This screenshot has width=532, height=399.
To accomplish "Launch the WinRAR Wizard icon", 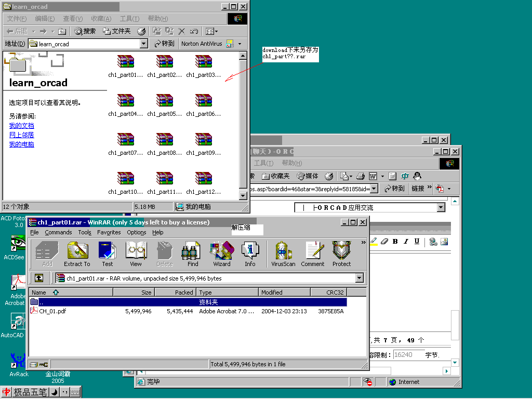I will (x=221, y=254).
